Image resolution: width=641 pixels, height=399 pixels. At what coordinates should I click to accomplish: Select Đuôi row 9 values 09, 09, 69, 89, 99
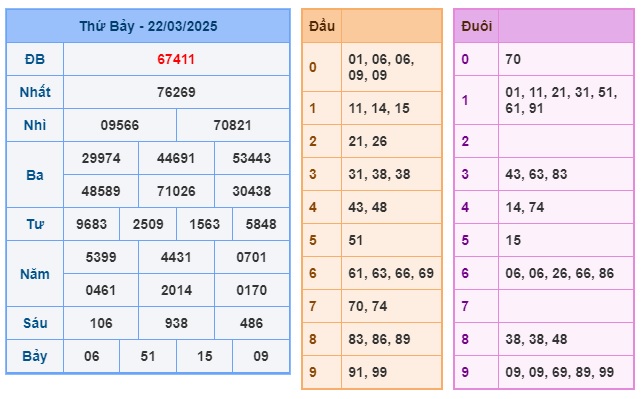tap(560, 372)
